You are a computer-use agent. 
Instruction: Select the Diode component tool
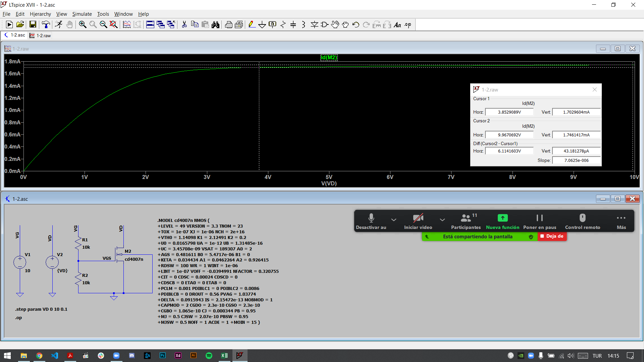click(x=314, y=24)
